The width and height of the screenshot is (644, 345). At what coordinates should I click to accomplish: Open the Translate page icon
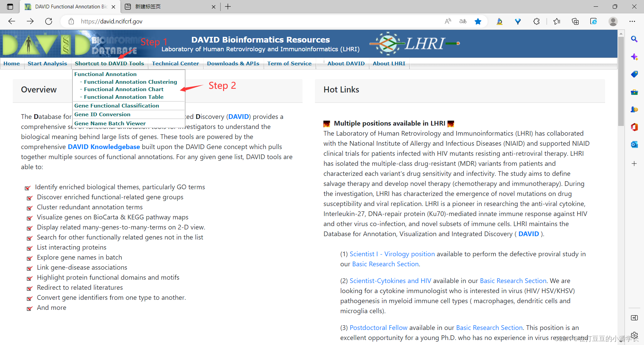(463, 21)
